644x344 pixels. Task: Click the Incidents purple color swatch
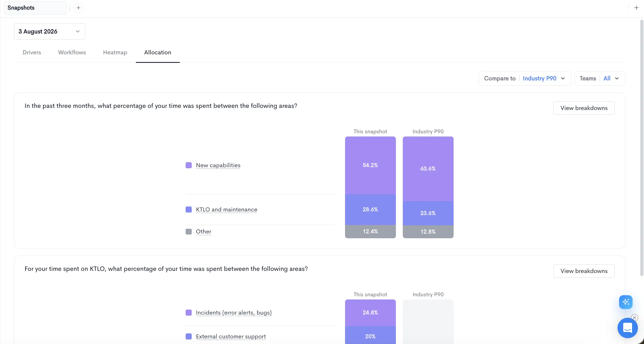point(189,312)
